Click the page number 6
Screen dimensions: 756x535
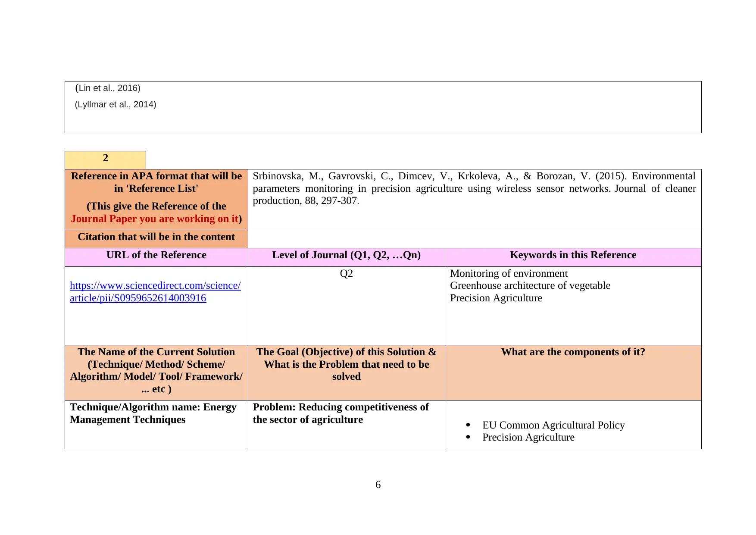378,485
